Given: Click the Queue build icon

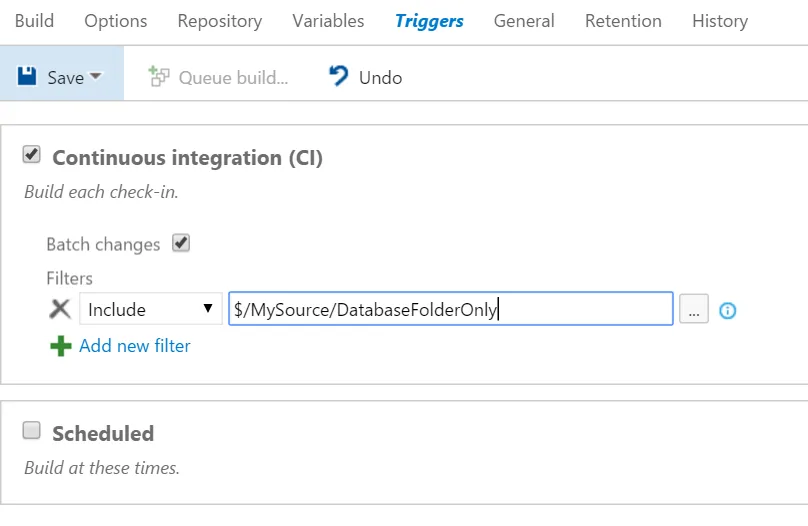Looking at the screenshot, I should tap(159, 76).
